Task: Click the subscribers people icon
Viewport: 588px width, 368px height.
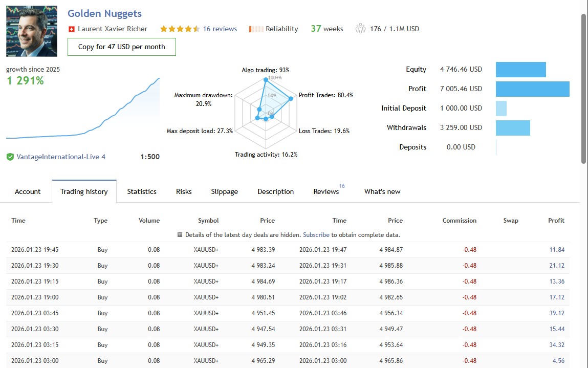Action: [360, 29]
